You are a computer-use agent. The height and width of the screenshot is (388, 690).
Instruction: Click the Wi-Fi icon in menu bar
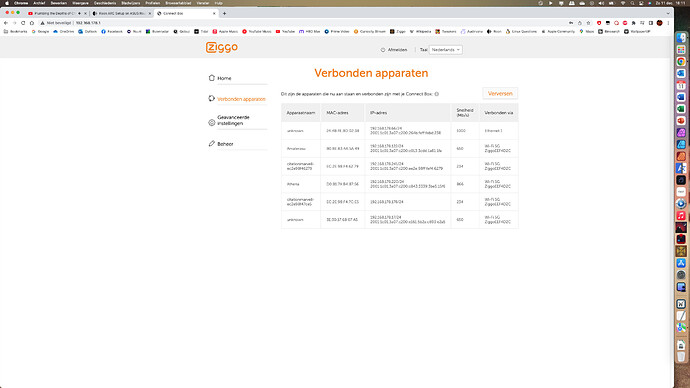click(623, 3)
